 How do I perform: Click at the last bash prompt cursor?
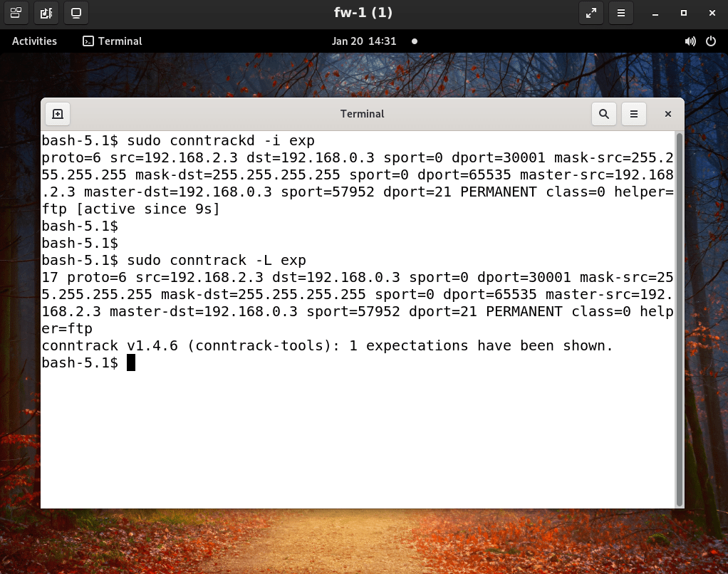point(131,363)
